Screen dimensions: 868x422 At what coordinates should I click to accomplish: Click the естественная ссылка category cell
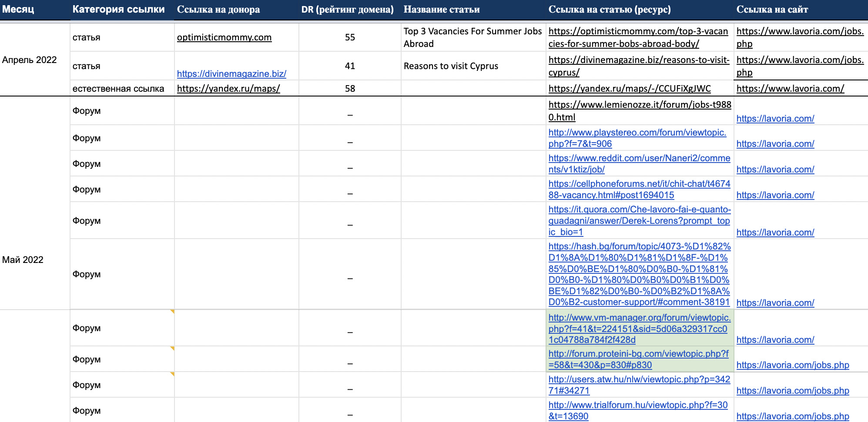click(122, 89)
